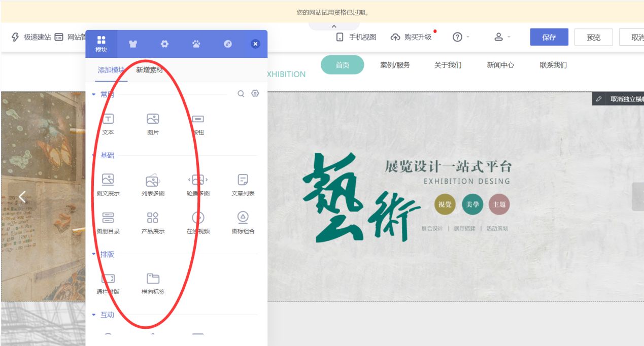Add the 图文展示 module
644x346 pixels.
click(x=108, y=185)
